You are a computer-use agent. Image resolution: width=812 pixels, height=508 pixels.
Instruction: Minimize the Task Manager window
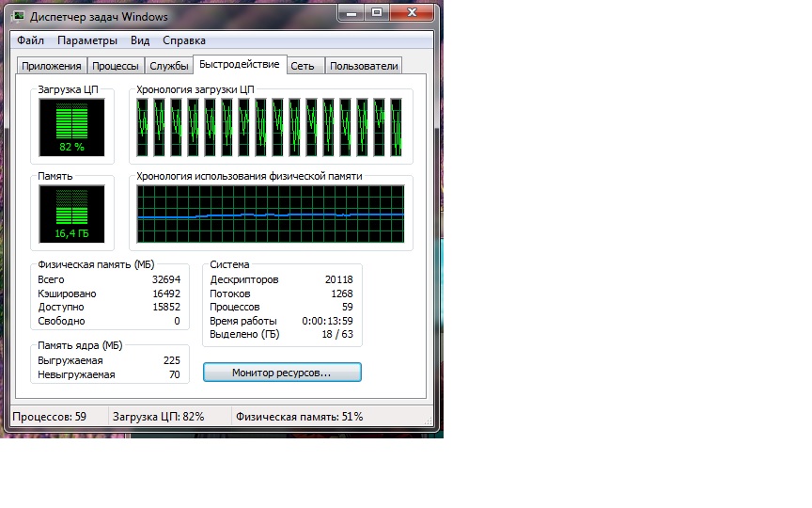coord(351,12)
